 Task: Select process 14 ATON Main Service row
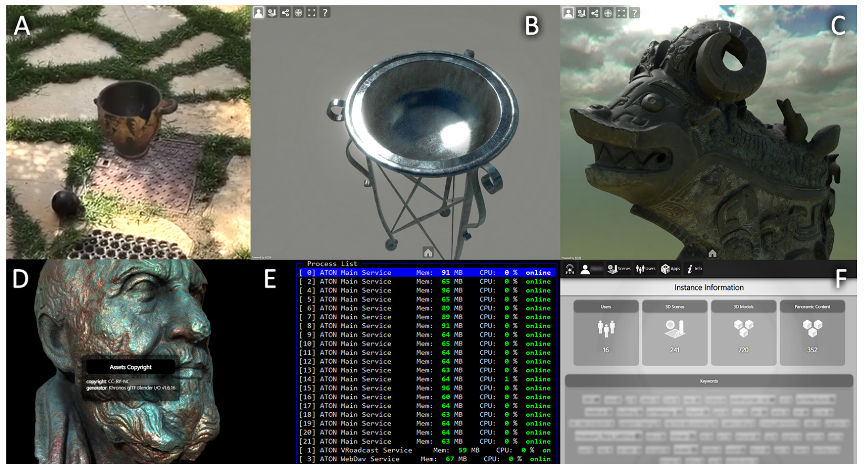[x=426, y=379]
